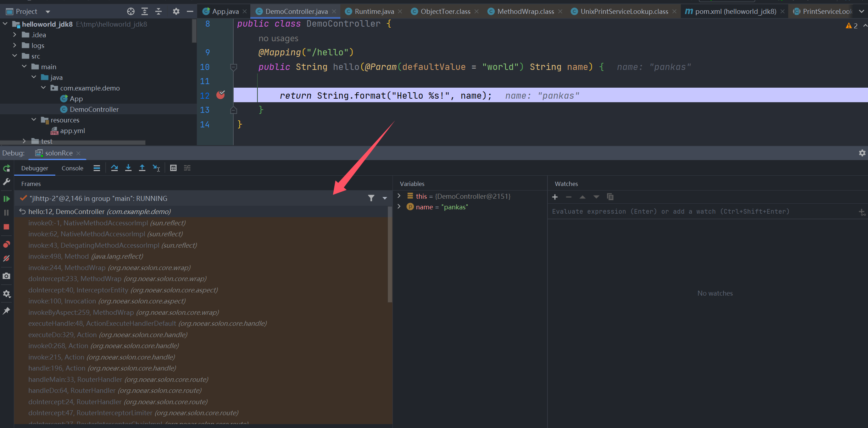The width and height of the screenshot is (868, 428).
Task: Rerun the solonRce debug configuration
Action: (x=6, y=168)
